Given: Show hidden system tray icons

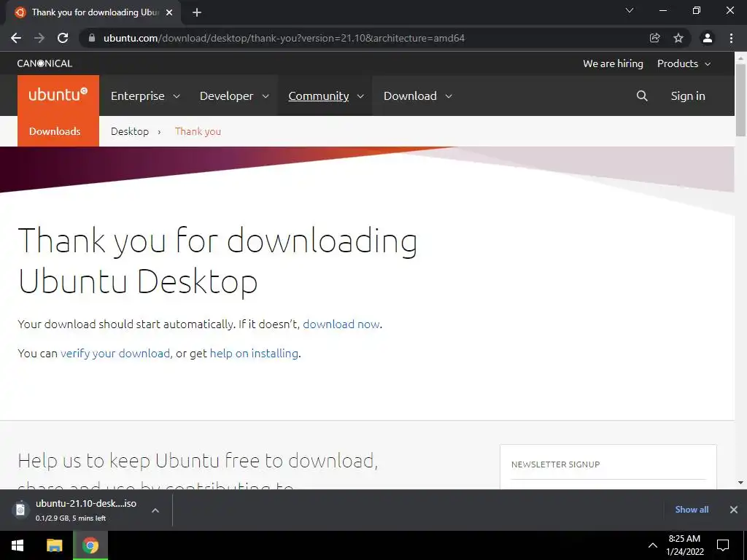Looking at the screenshot, I should point(653,545).
